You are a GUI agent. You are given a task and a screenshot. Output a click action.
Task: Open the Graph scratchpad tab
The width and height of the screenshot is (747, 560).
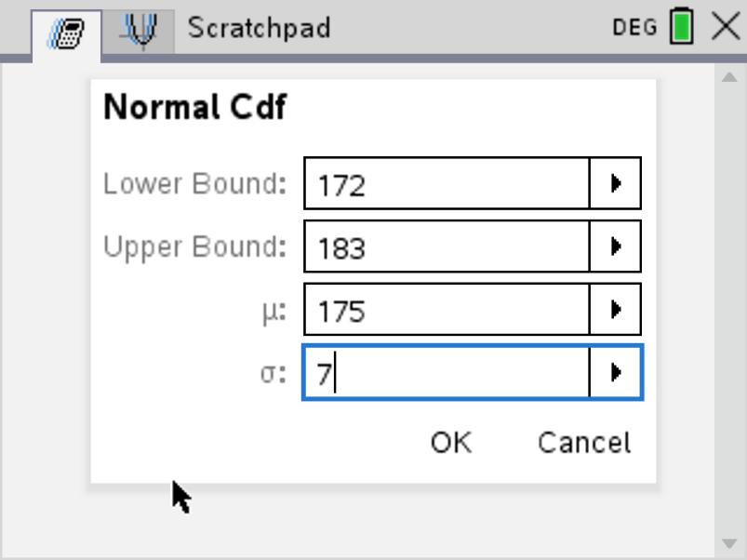140,30
